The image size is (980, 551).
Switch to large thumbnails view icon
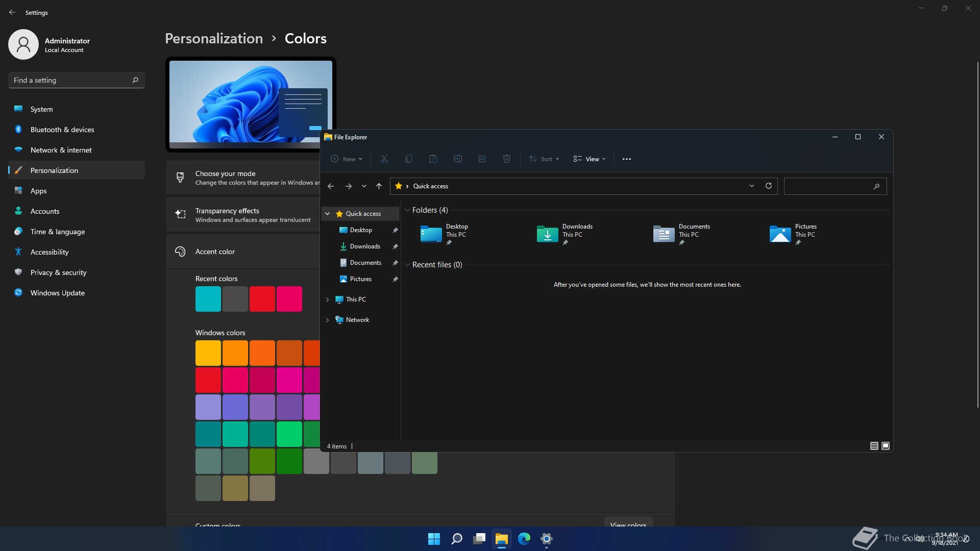[x=886, y=446]
